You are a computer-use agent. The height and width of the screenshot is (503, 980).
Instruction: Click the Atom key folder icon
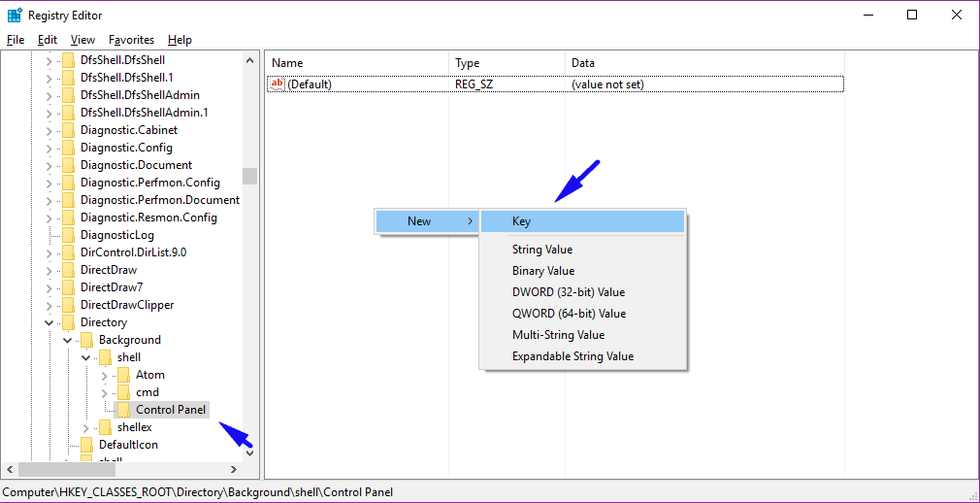point(123,375)
